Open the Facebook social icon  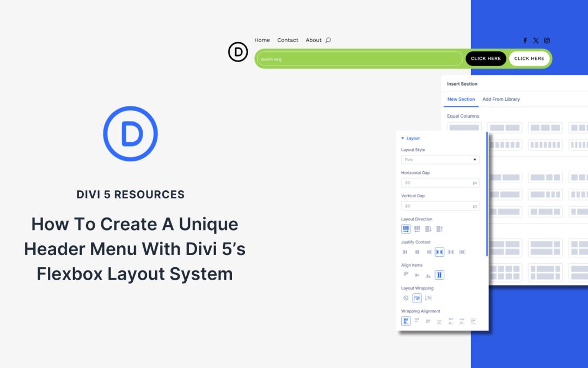coord(525,40)
